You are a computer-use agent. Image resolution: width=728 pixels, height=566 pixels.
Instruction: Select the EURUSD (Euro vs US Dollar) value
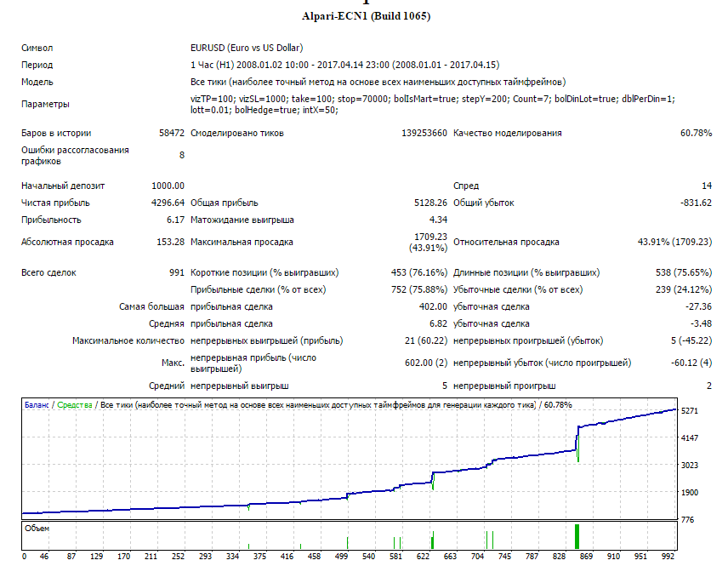pos(247,48)
